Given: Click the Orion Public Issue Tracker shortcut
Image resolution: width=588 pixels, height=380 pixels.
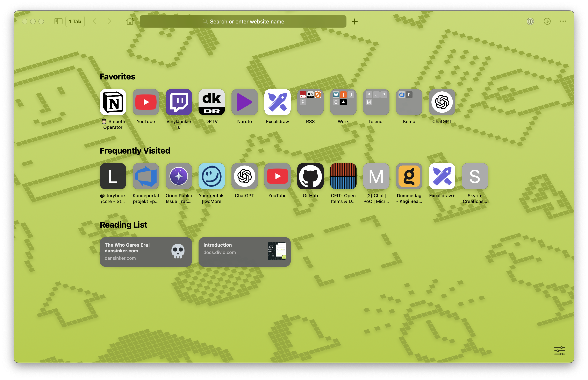Looking at the screenshot, I should pos(179,176).
